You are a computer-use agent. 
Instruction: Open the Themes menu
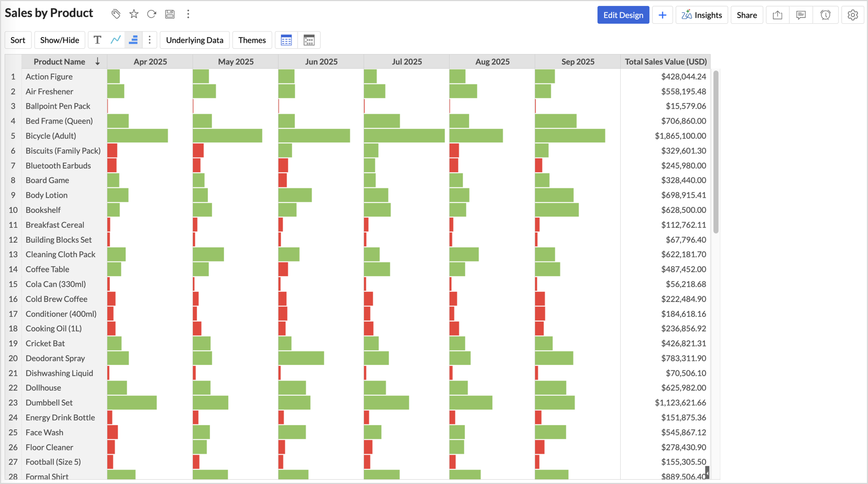pyautogui.click(x=252, y=40)
